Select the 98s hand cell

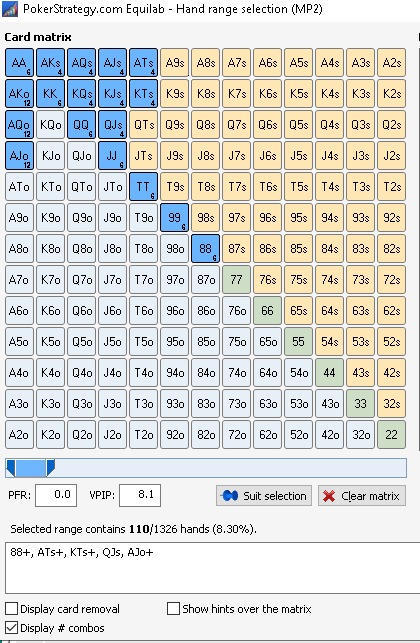pyautogui.click(x=205, y=217)
